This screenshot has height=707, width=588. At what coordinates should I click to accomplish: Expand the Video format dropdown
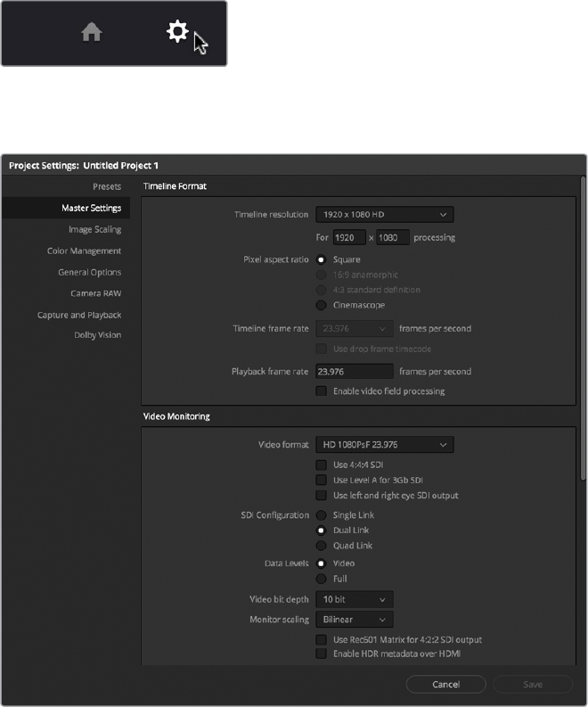pos(384,445)
